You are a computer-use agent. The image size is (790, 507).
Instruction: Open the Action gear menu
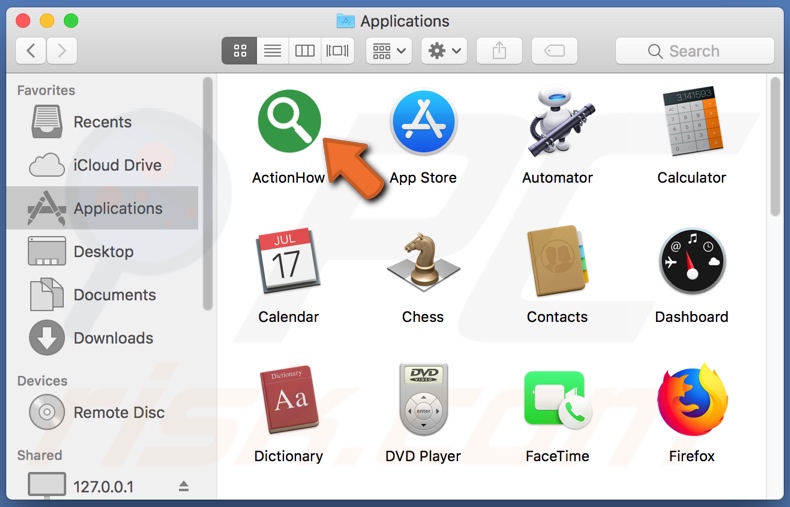click(x=444, y=51)
